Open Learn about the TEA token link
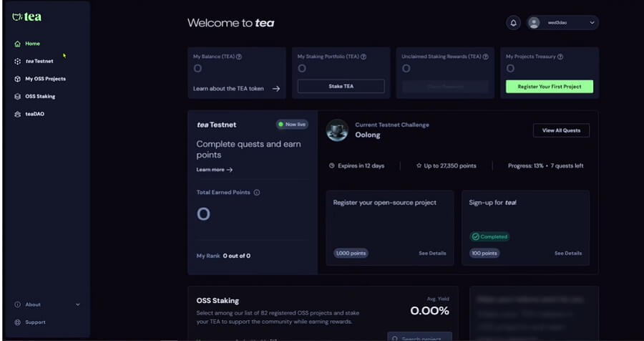This screenshot has height=341, width=644. [237, 88]
